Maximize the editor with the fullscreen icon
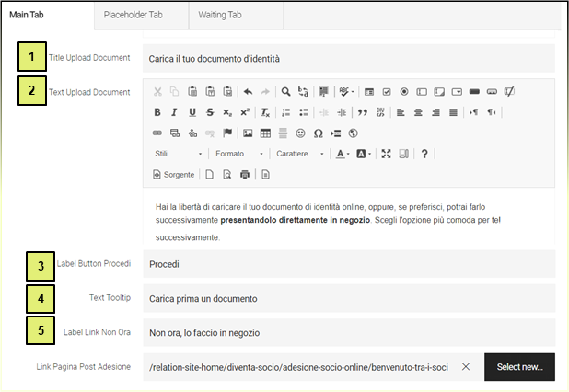Image resolution: width=569 pixels, height=392 pixels. (x=387, y=154)
